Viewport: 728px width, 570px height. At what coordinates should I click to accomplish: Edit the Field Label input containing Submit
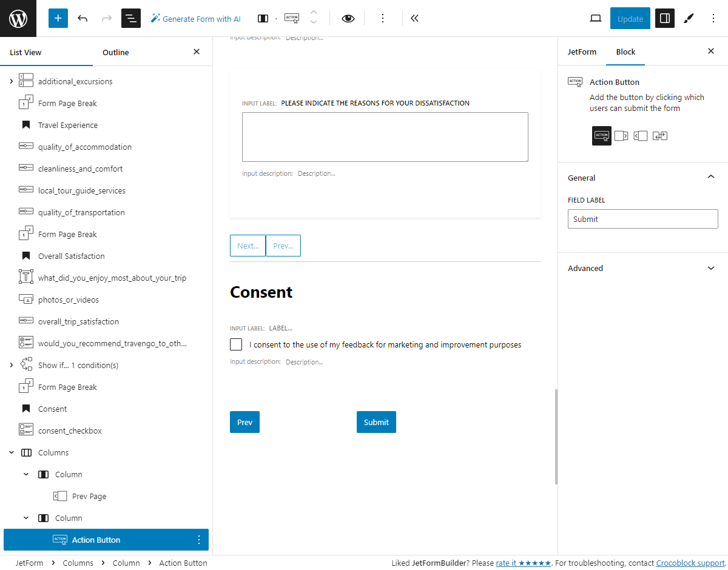click(642, 219)
